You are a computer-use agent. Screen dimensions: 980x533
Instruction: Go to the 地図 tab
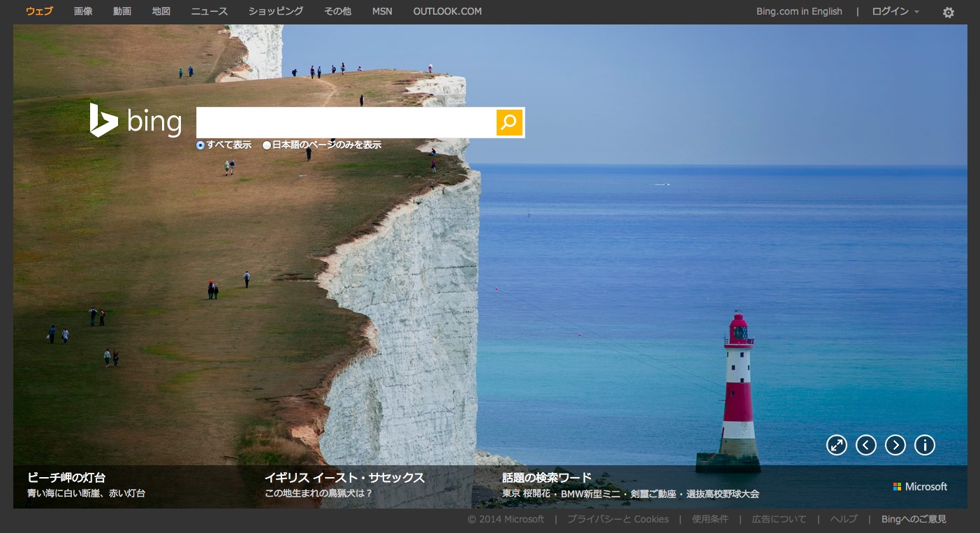[161, 11]
